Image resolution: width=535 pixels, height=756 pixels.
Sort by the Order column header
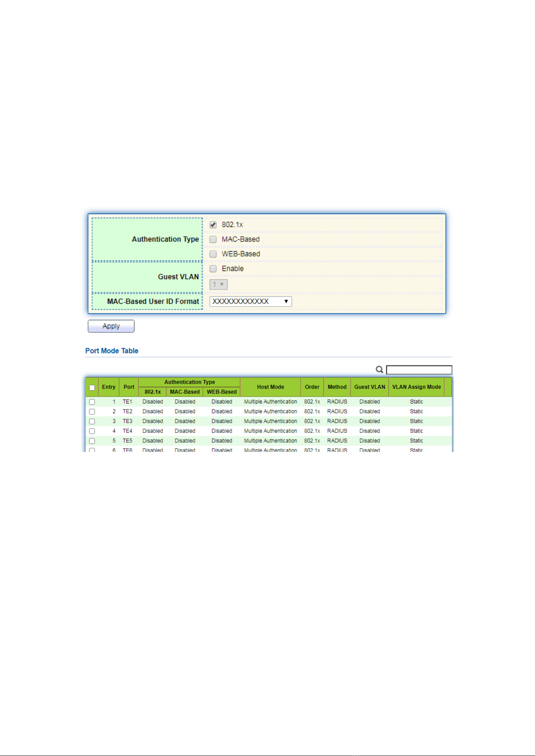pyautogui.click(x=312, y=387)
